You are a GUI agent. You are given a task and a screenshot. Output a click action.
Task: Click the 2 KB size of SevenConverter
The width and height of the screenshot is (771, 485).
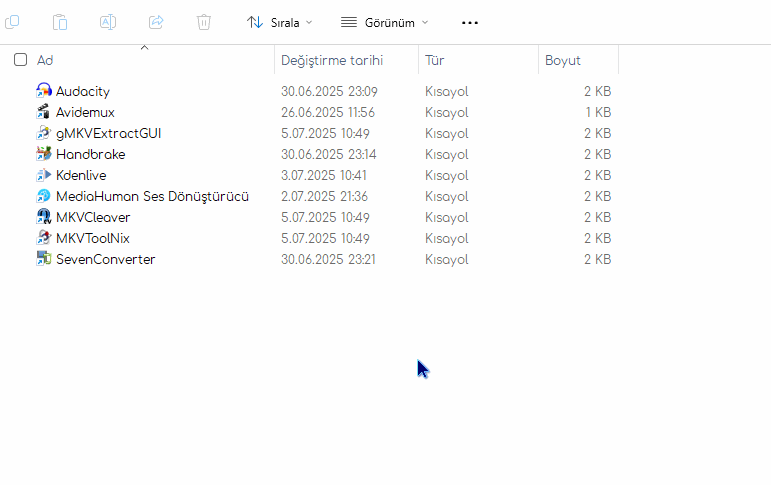tap(597, 259)
